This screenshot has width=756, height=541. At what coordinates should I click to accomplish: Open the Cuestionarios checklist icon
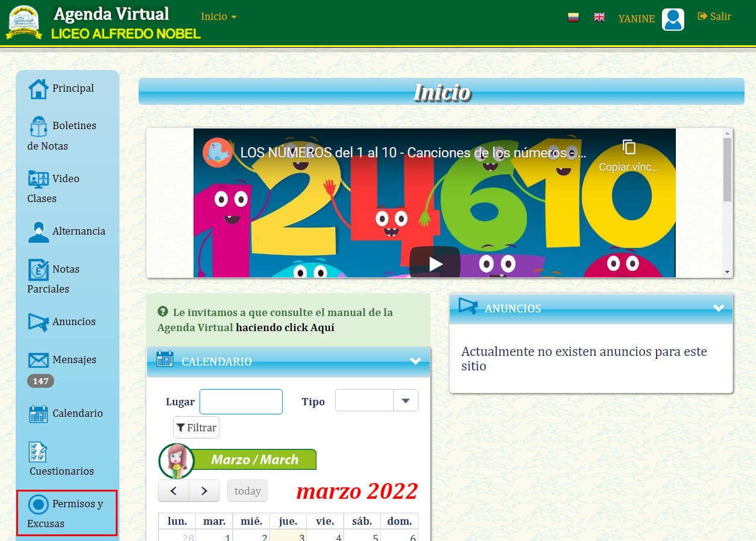[39, 452]
